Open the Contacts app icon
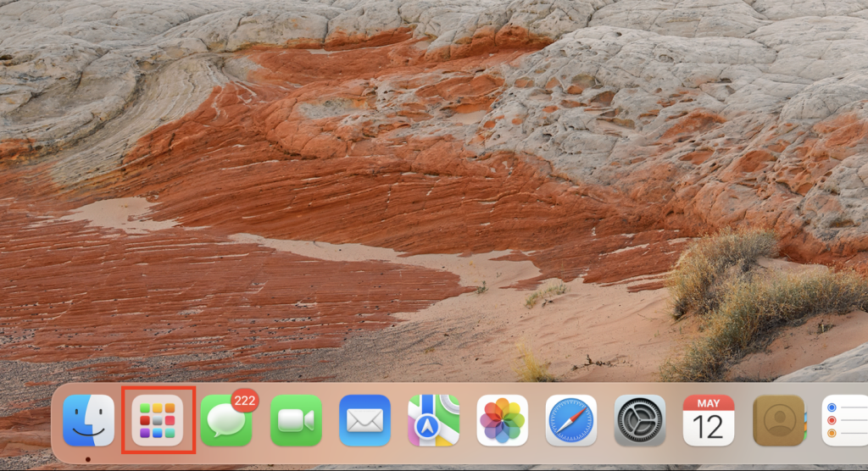The image size is (868, 471). tap(779, 420)
